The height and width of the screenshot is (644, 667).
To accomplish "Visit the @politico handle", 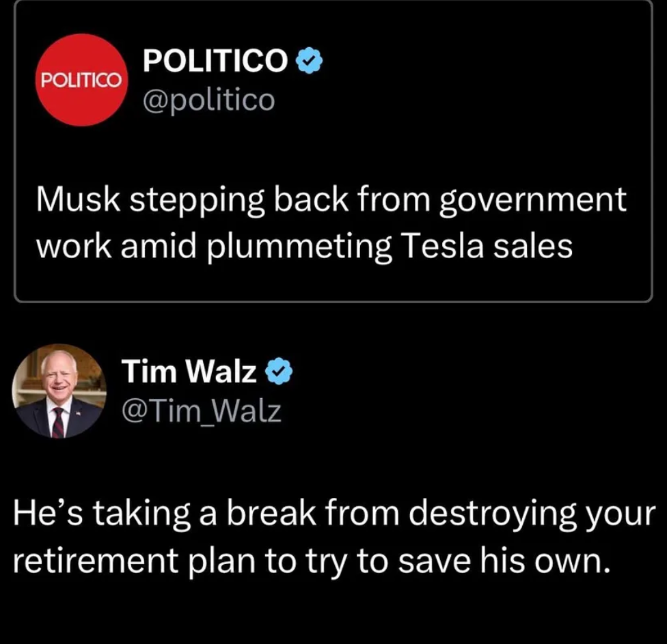I will [209, 100].
